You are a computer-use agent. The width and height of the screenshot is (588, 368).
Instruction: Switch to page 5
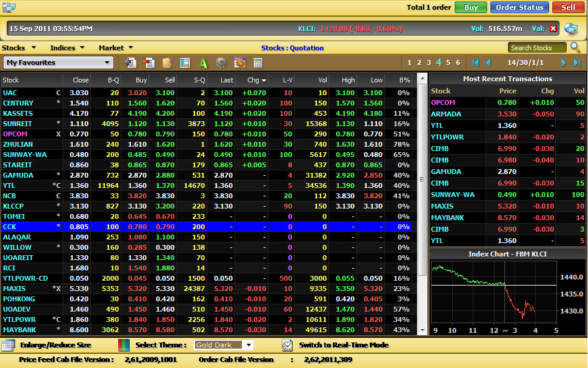click(x=448, y=62)
